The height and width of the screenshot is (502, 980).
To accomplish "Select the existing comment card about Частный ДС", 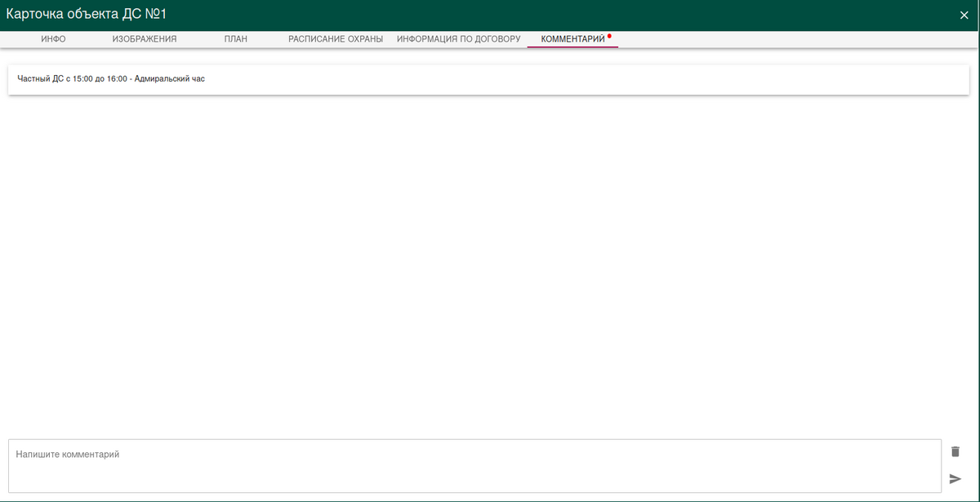I will tap(488, 80).
